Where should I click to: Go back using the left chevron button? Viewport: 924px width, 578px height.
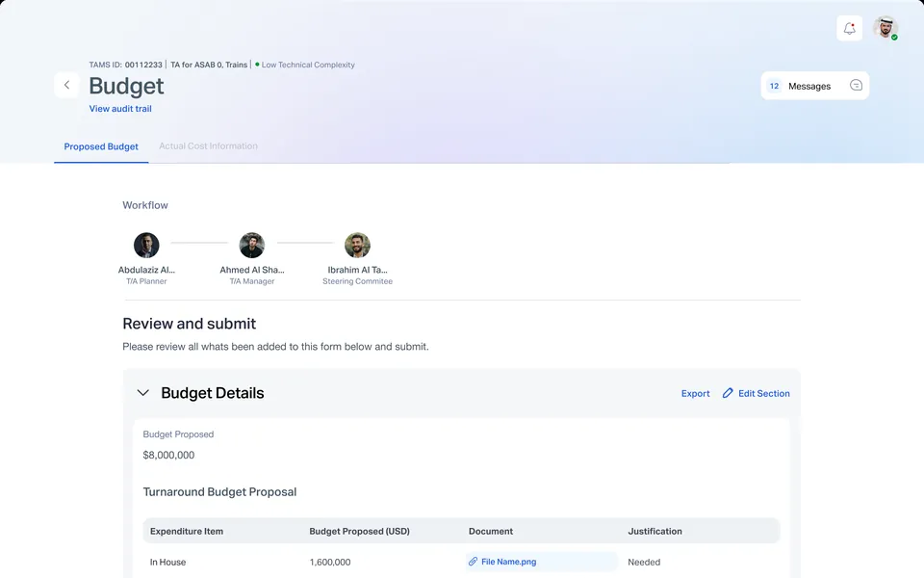coord(66,85)
